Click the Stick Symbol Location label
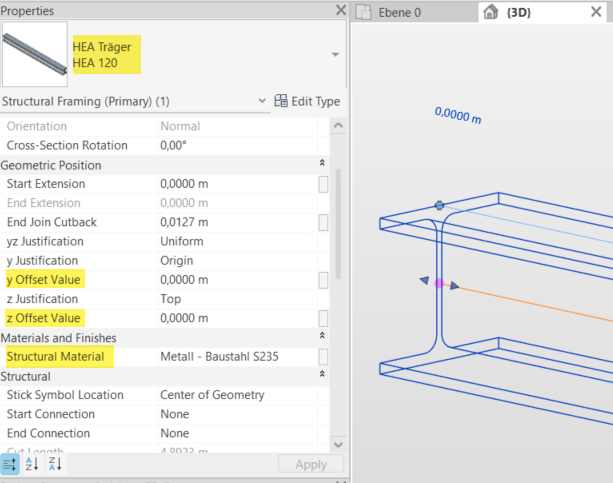Screen dimensions: 613x483 pyautogui.click(x=65, y=395)
